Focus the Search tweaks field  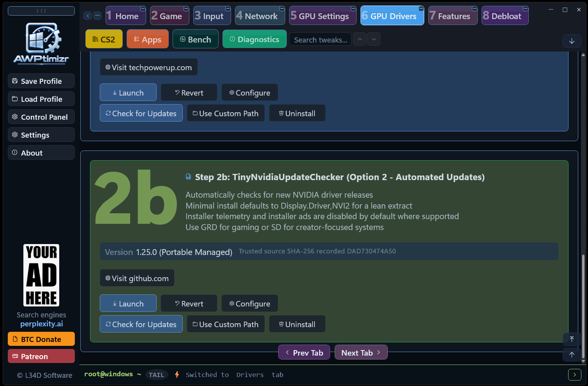(x=320, y=40)
